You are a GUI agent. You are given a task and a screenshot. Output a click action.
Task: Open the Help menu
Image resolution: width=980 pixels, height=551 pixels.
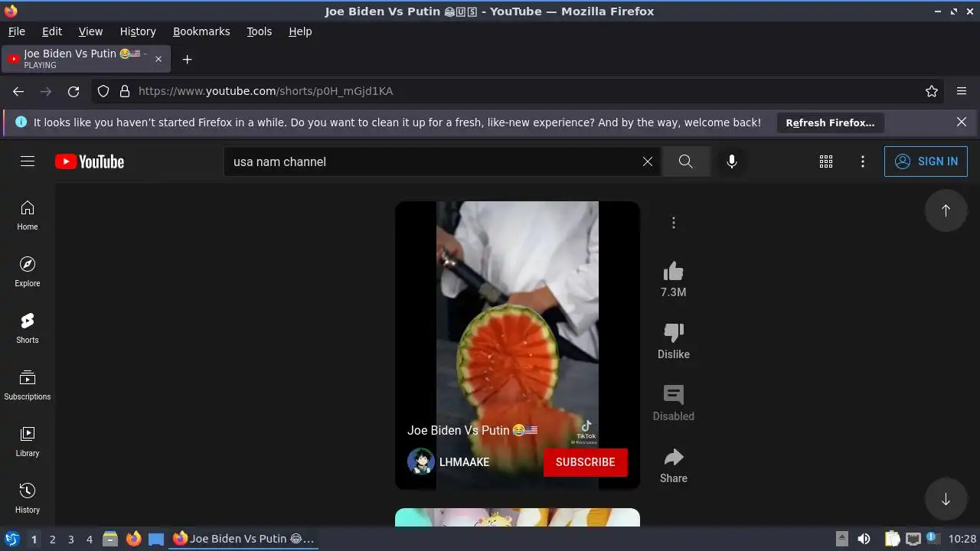[x=300, y=31]
